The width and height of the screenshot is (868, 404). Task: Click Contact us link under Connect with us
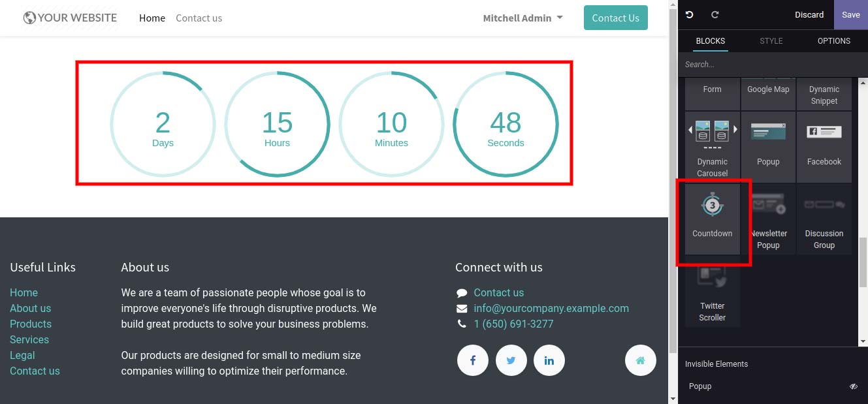point(499,292)
